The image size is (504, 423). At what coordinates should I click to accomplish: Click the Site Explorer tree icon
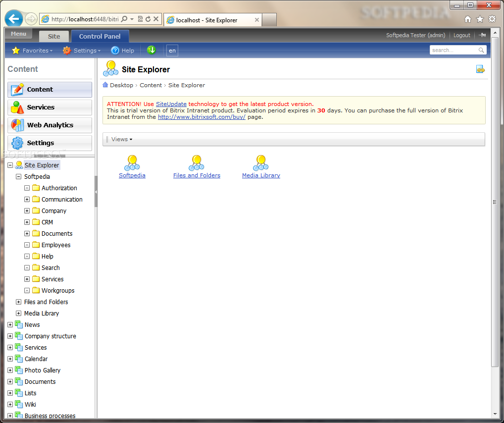coord(19,165)
